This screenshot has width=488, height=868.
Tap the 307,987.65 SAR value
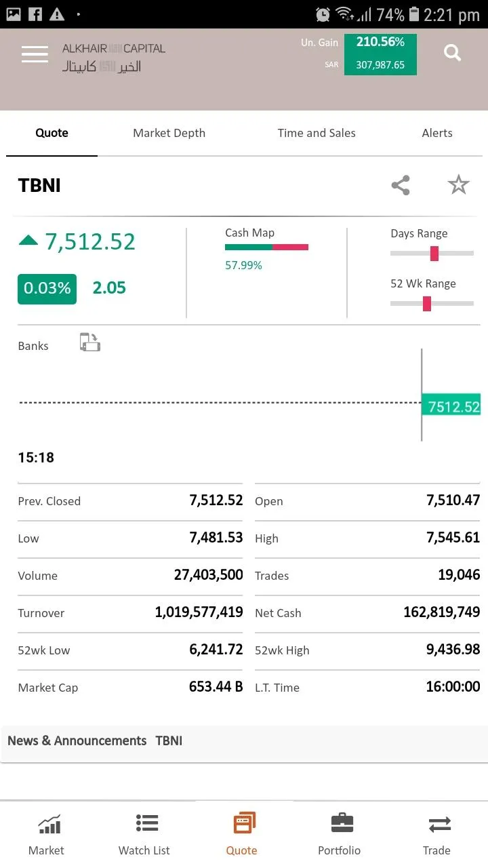coord(380,65)
